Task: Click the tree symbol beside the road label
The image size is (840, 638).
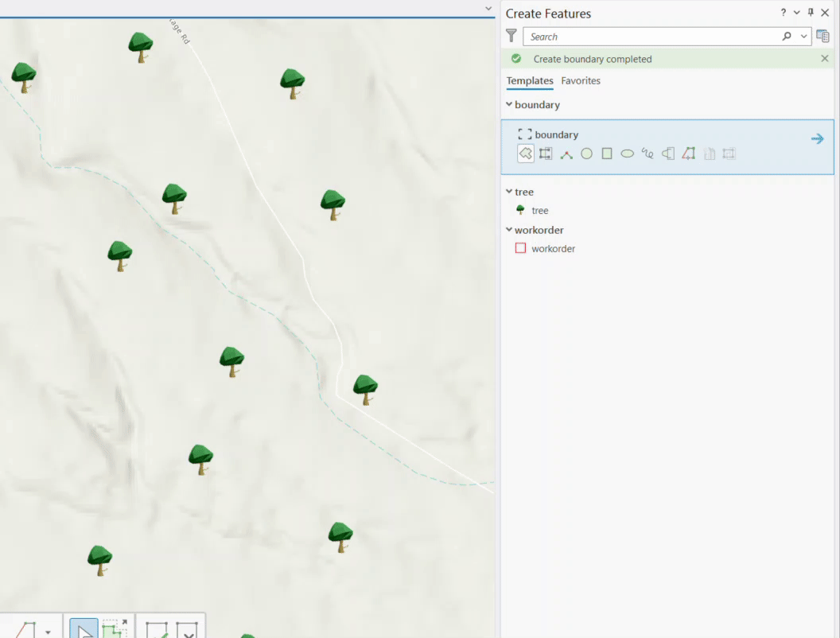Action: 140,47
